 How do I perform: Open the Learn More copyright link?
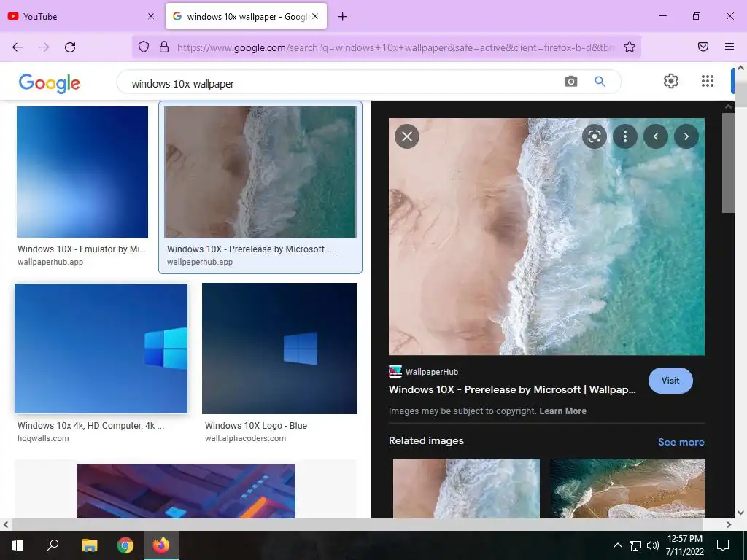[x=562, y=411]
